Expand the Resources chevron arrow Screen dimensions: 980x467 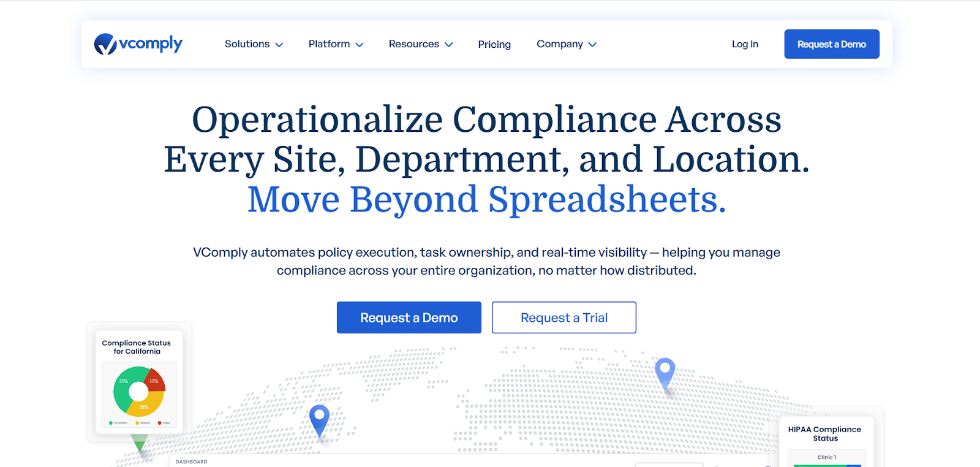449,45
